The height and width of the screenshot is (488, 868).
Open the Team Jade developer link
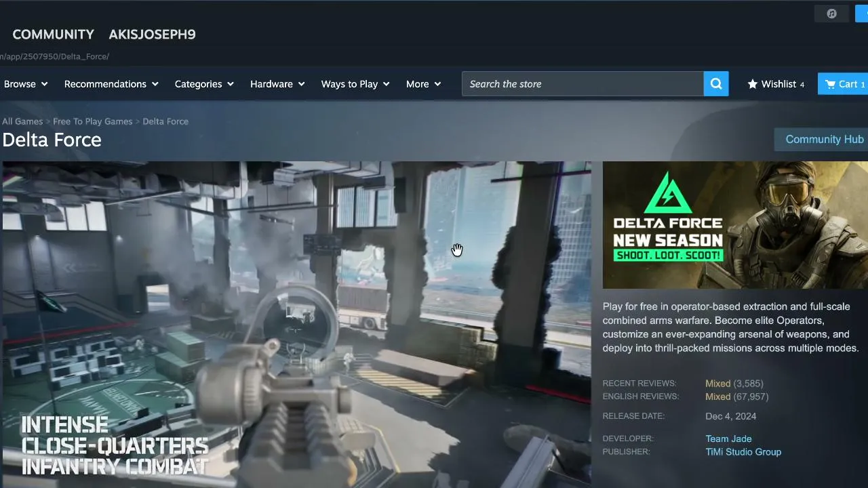point(728,439)
